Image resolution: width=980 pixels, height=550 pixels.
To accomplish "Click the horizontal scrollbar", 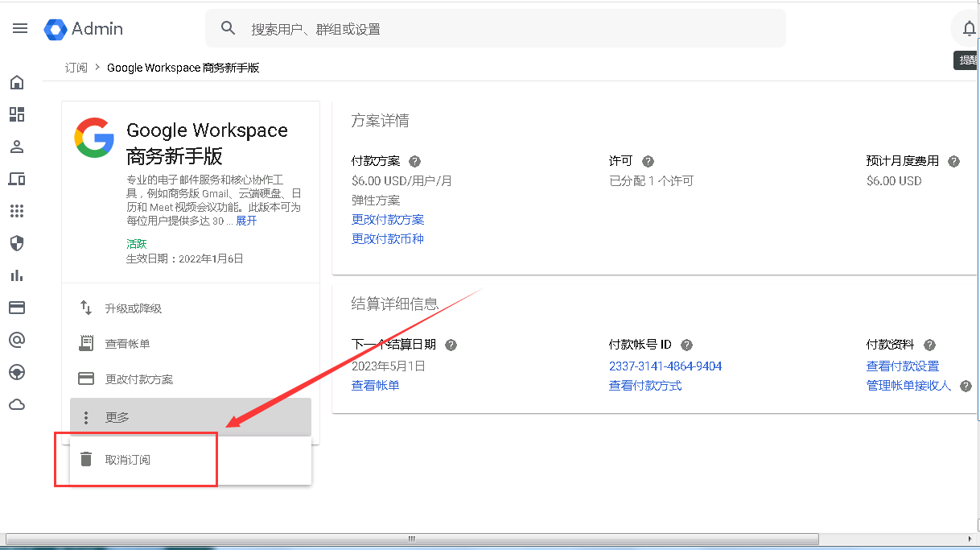I will (x=413, y=539).
